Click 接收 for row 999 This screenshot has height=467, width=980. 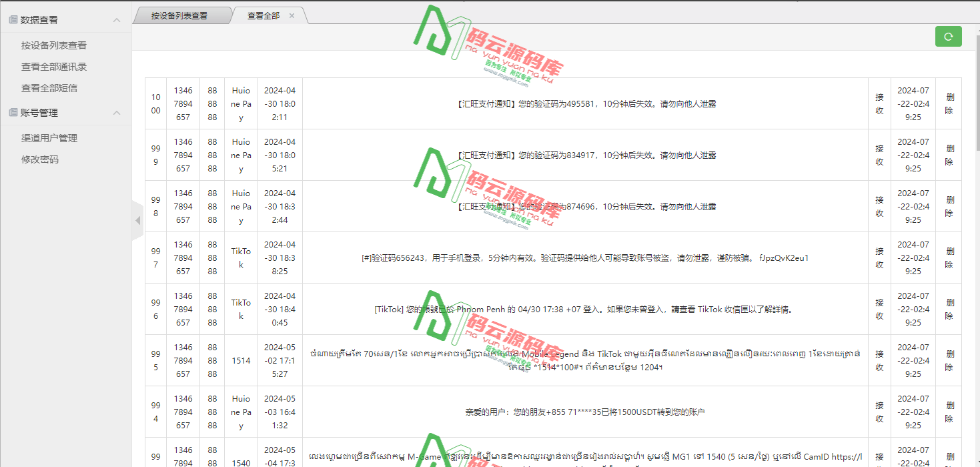(x=879, y=155)
